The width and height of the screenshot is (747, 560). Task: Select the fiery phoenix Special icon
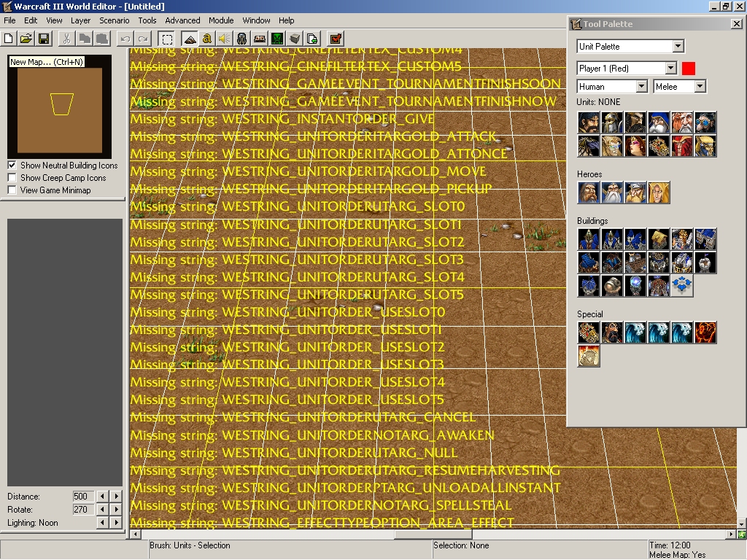coord(705,332)
